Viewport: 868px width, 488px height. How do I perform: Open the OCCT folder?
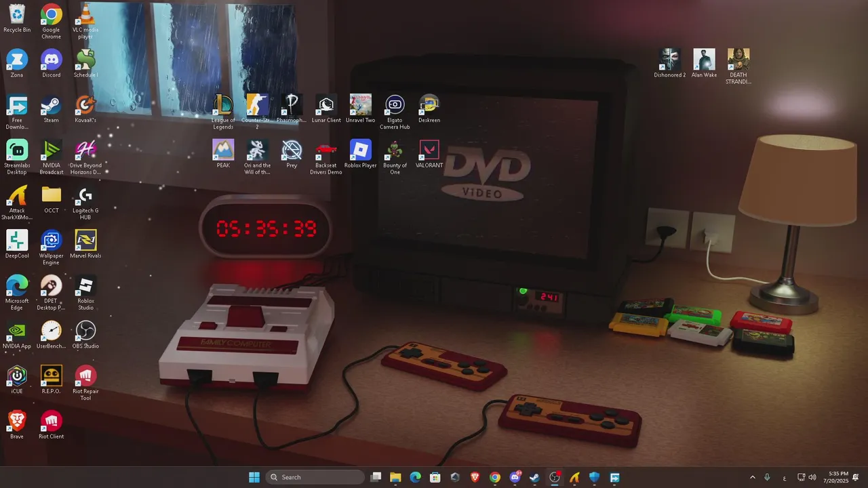[51, 199]
